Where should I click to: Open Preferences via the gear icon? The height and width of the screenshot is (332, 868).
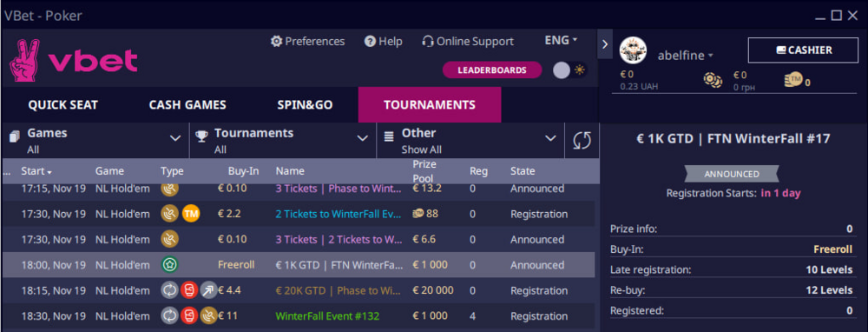(276, 42)
